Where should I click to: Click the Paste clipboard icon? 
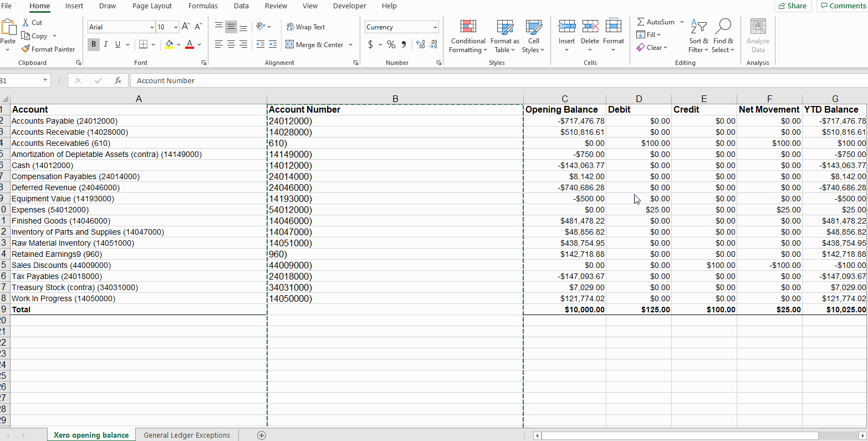(8, 27)
